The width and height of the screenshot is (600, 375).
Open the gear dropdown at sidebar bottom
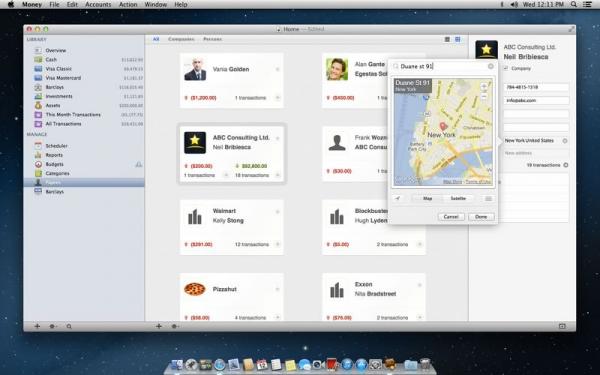53,326
